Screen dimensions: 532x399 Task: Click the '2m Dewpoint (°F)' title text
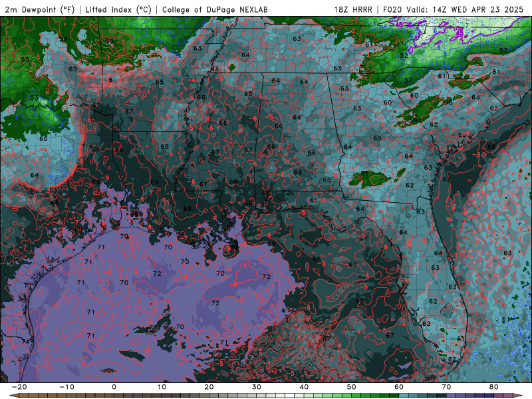pyautogui.click(x=40, y=9)
